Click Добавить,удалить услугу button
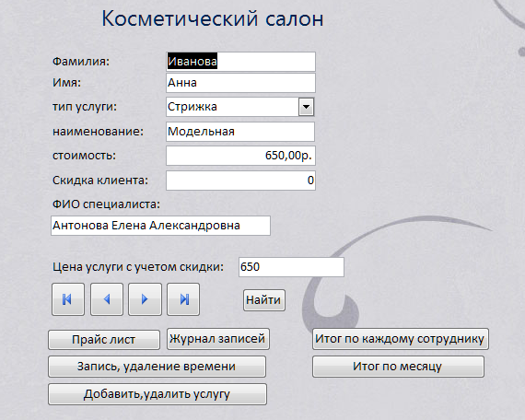 [157, 394]
